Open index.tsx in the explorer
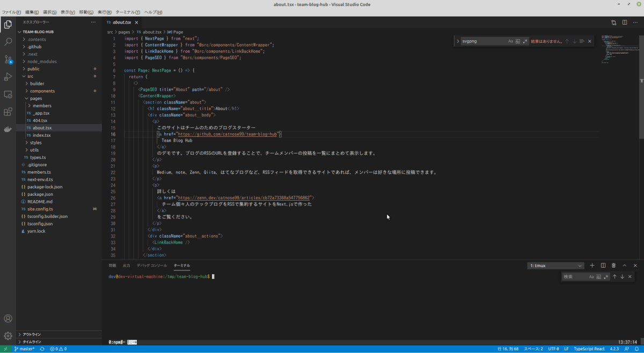The width and height of the screenshot is (644, 353). 59,135
